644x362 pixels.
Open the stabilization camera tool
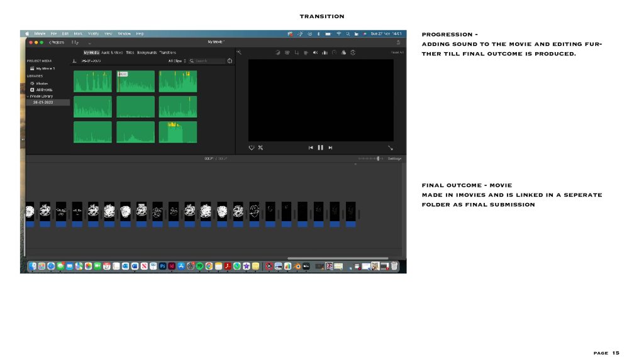pyautogui.click(x=306, y=53)
